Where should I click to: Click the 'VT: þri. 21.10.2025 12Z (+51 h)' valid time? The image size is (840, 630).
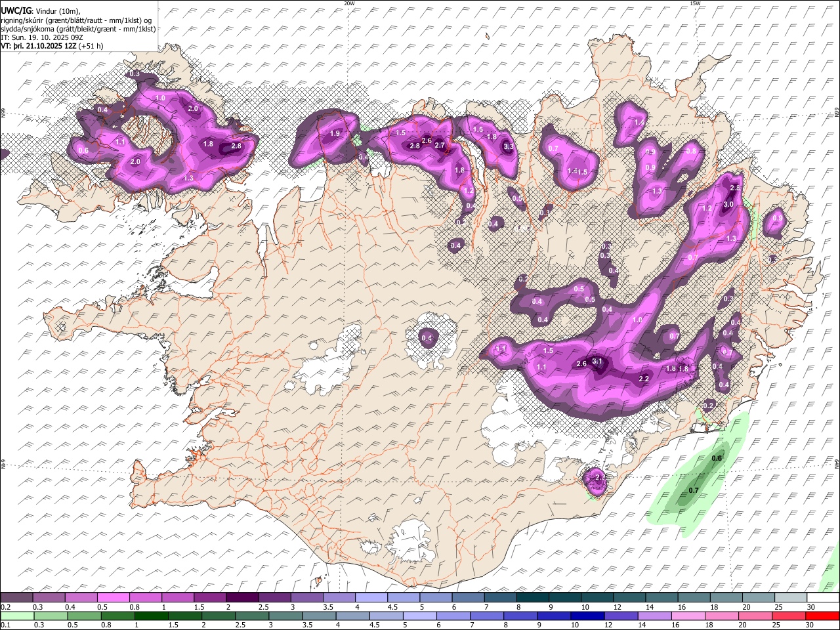[52, 46]
